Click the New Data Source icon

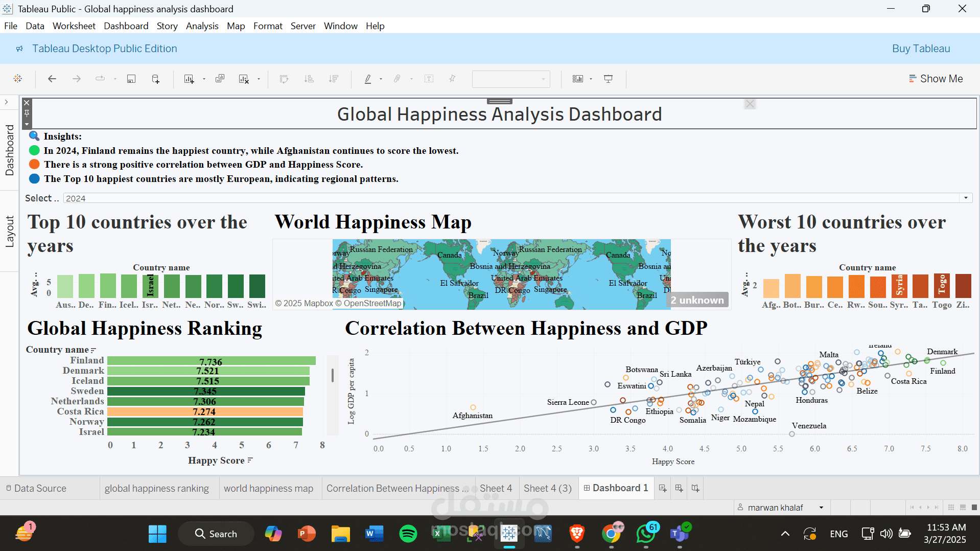point(156,79)
